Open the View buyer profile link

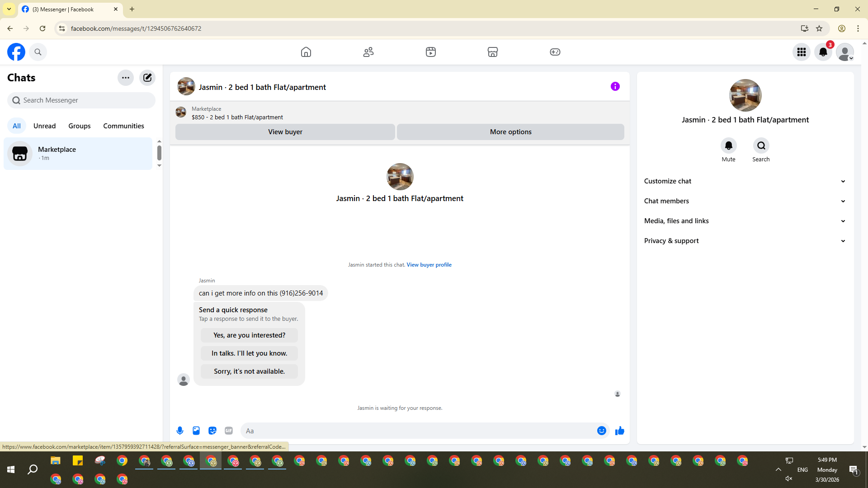coord(429,265)
